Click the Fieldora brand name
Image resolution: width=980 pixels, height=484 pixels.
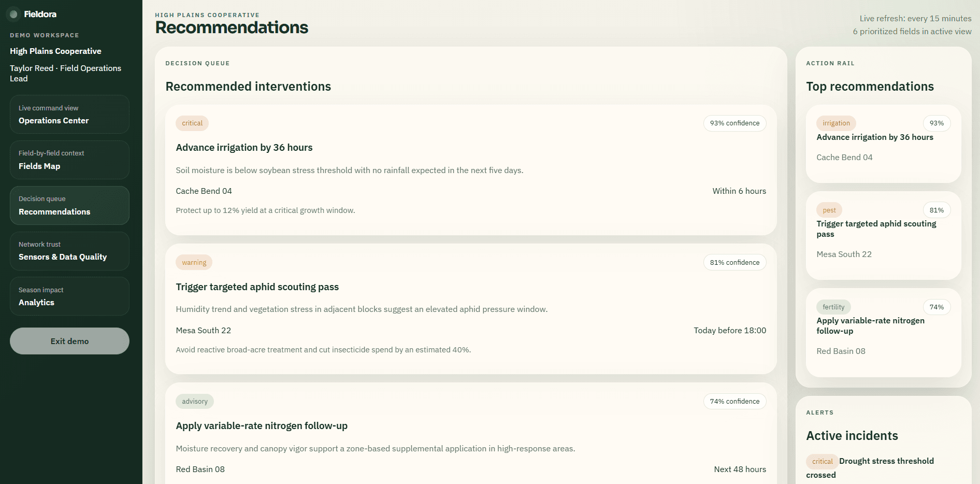tap(40, 14)
